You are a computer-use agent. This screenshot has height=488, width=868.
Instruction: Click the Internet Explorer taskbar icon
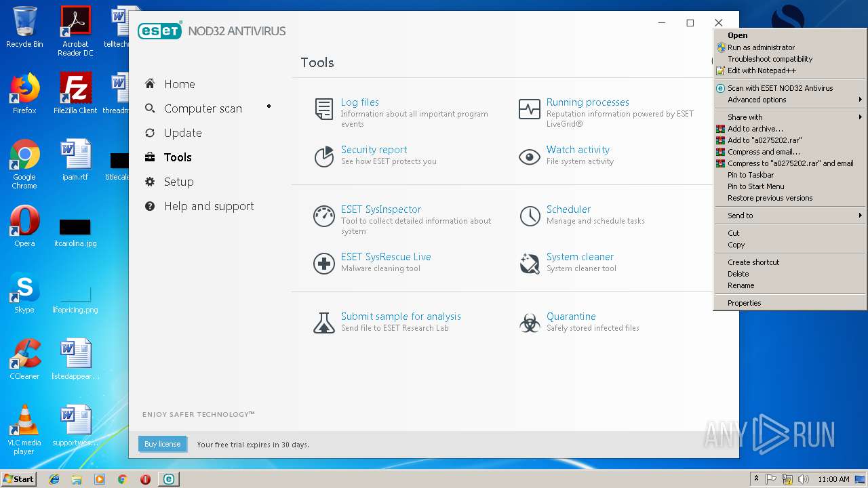[54, 479]
